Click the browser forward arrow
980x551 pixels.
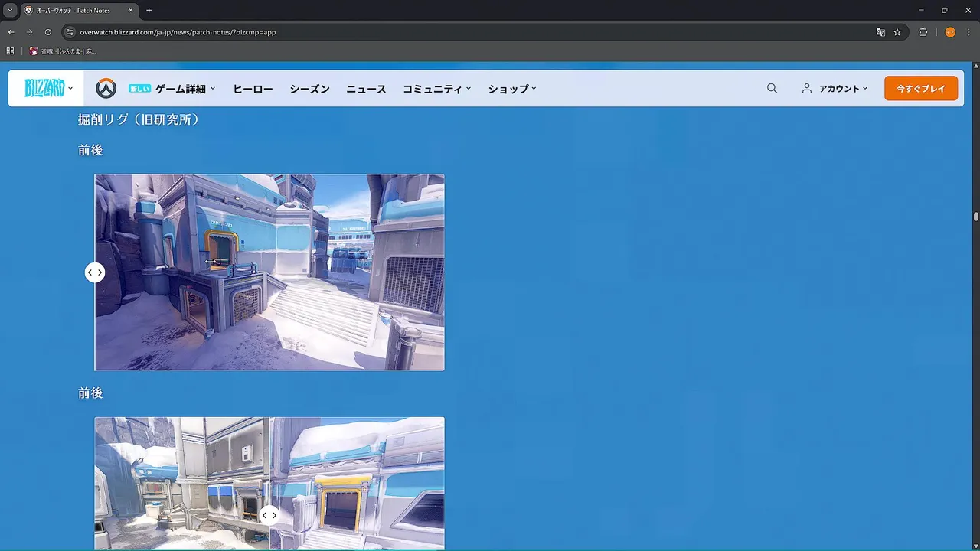pyautogui.click(x=29, y=32)
